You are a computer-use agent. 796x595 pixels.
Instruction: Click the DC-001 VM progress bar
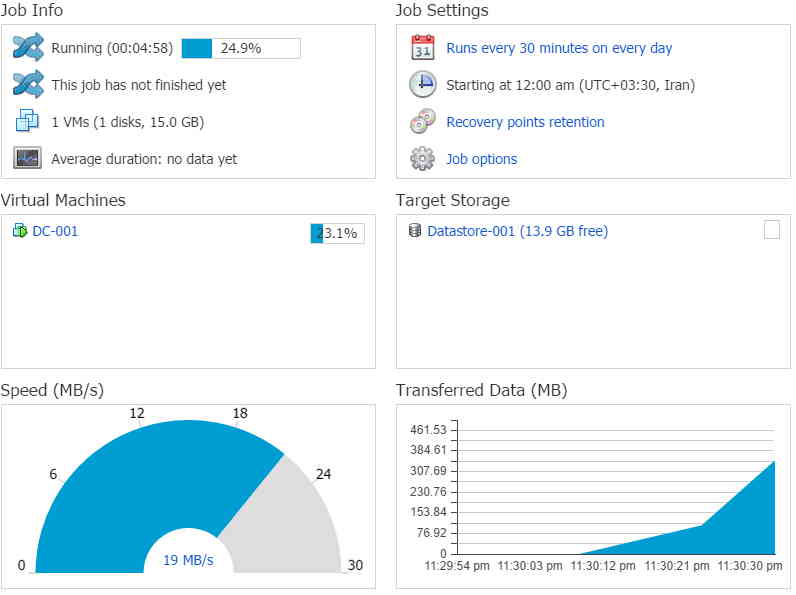click(337, 234)
